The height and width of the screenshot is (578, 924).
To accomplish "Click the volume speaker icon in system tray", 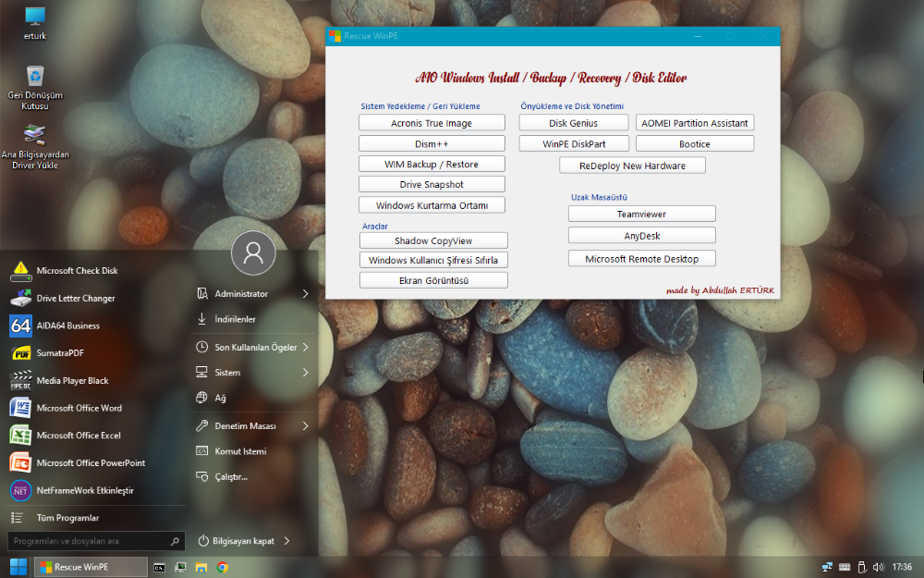I will [878, 567].
